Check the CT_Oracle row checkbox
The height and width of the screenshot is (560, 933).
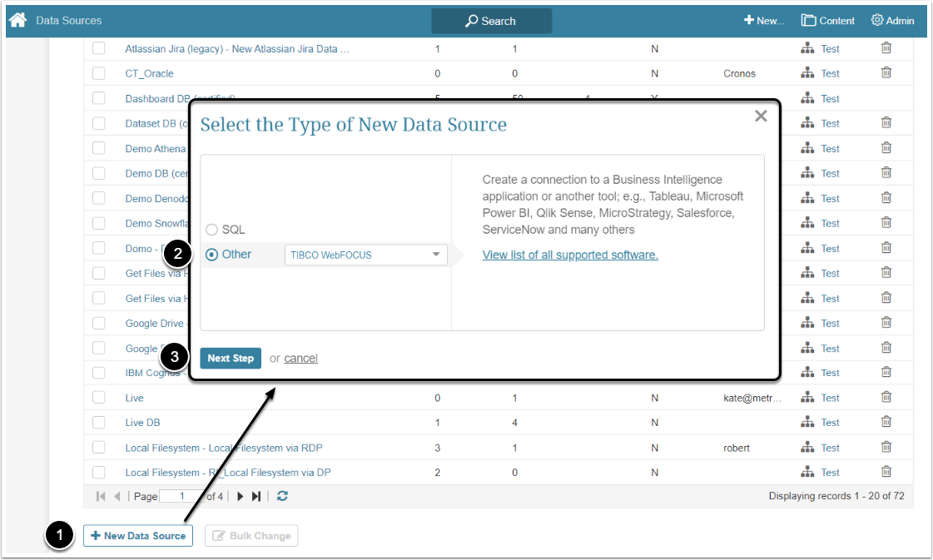(x=99, y=73)
